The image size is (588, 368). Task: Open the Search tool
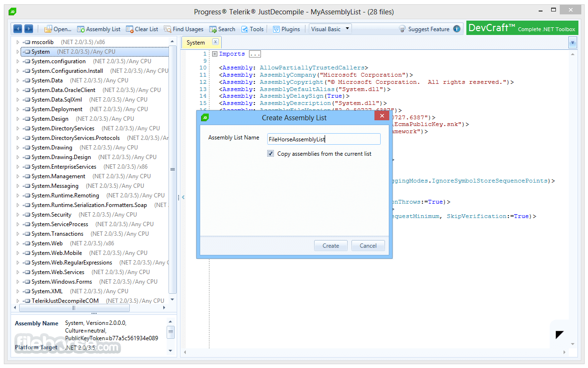point(222,29)
